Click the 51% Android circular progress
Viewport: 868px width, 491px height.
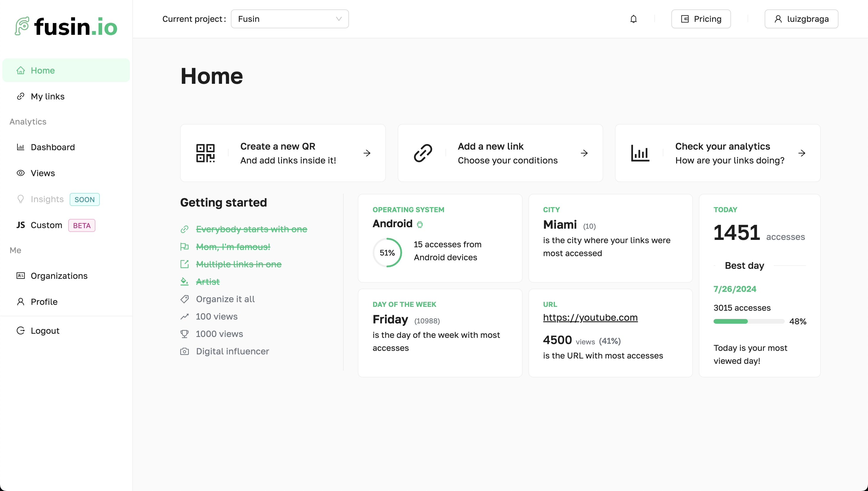(x=387, y=253)
